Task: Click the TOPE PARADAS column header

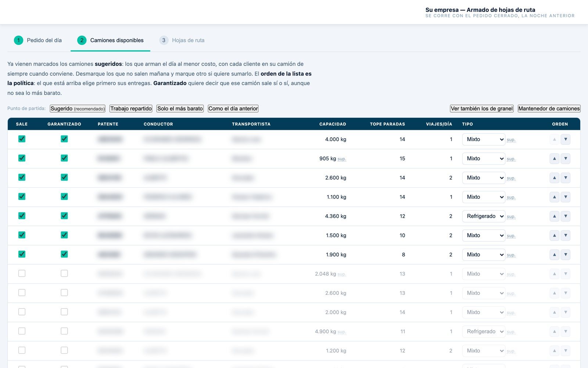Action: 387,124
